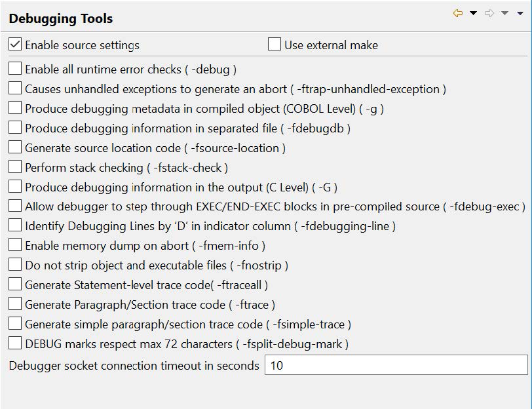This screenshot has width=532, height=409.
Task: Enable memory dump on abort
Action: coord(14,245)
